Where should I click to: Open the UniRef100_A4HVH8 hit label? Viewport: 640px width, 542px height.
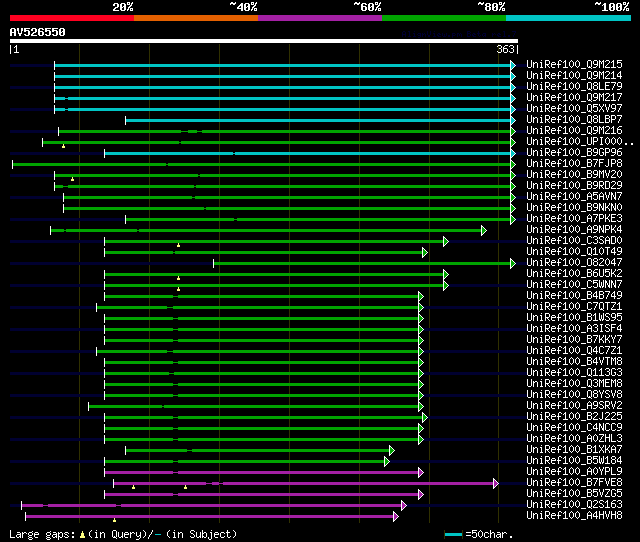pyautogui.click(x=574, y=515)
